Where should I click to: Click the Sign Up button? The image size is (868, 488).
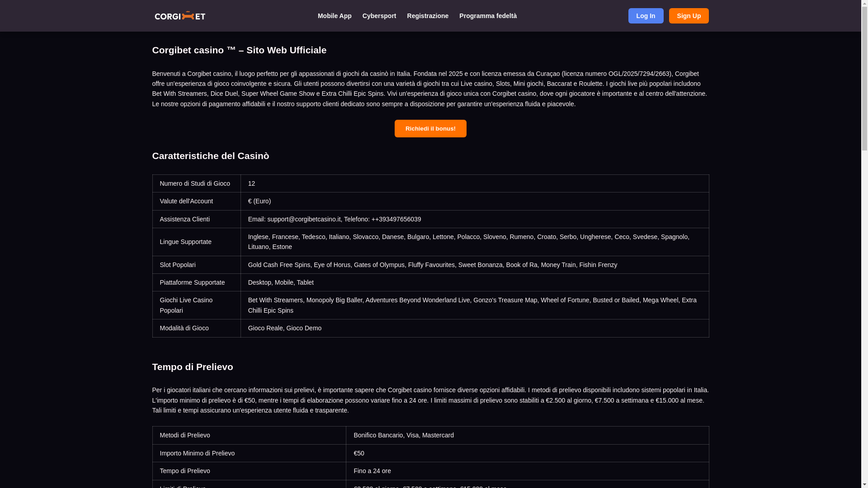[x=689, y=16]
